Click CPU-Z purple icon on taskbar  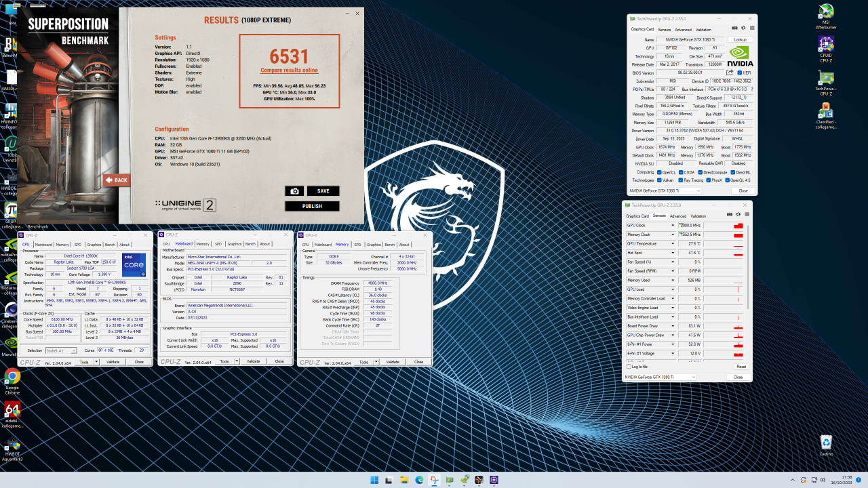coord(494,480)
